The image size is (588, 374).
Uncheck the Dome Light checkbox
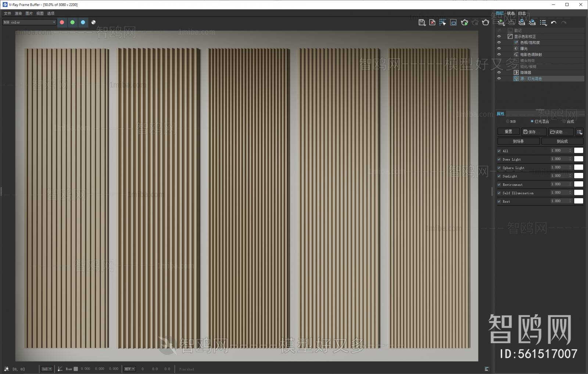point(499,159)
